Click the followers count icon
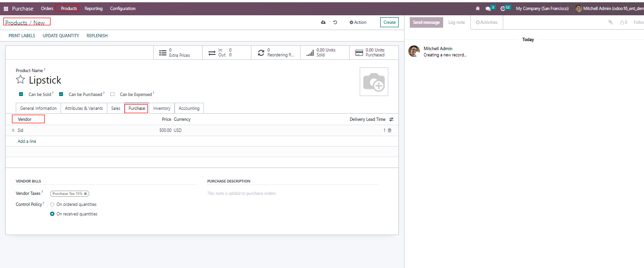This screenshot has width=644, height=268. [623, 22]
